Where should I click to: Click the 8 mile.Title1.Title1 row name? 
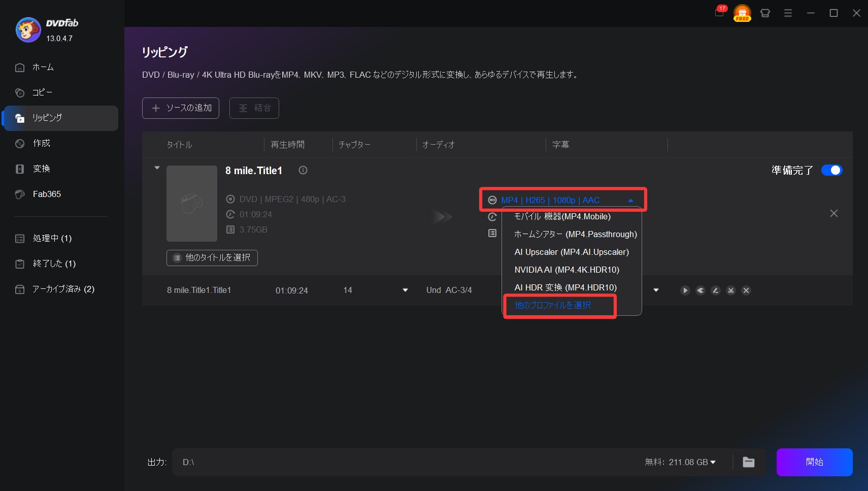pyautogui.click(x=199, y=290)
